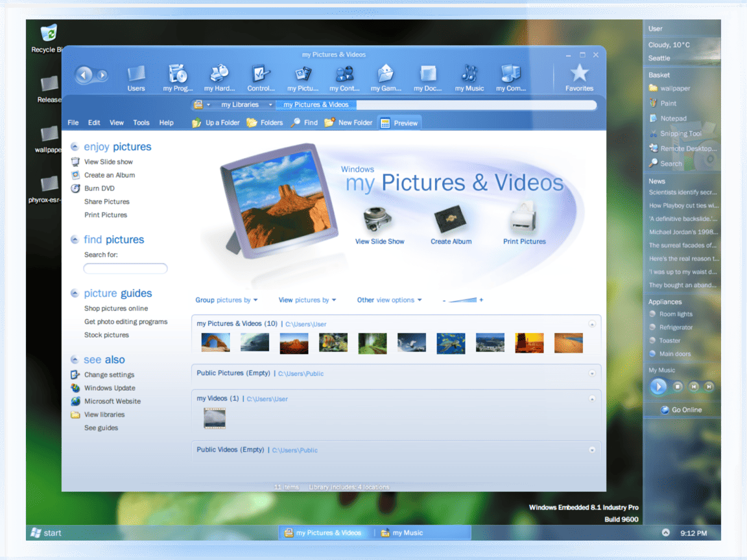The width and height of the screenshot is (747, 560).
Task: Open Remote Desktop in the sidebar
Action: point(682,148)
